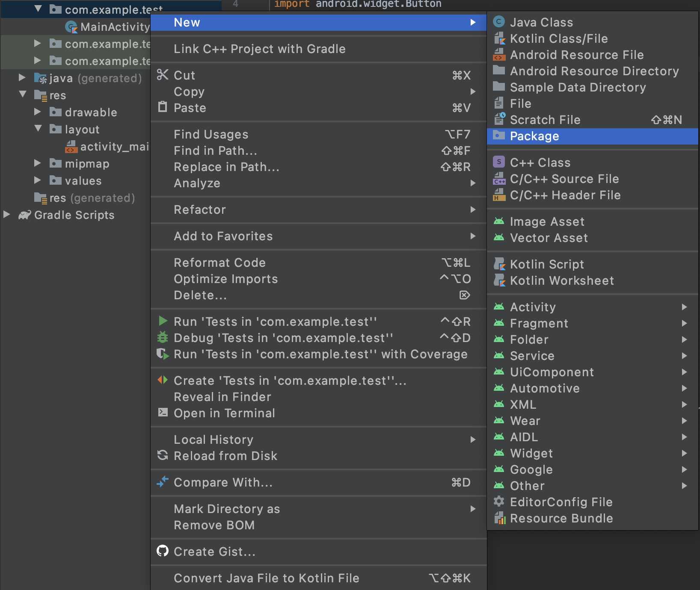Click the Kotlin Script icon
Image resolution: width=700 pixels, height=590 pixels.
pyautogui.click(x=499, y=264)
